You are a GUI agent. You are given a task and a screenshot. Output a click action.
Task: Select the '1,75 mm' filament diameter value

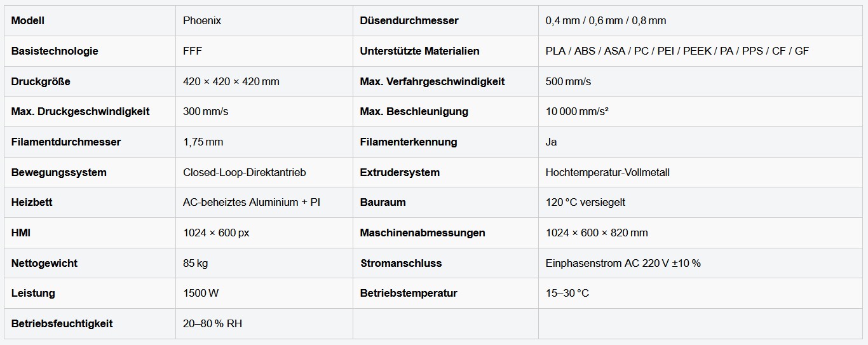[x=203, y=142]
